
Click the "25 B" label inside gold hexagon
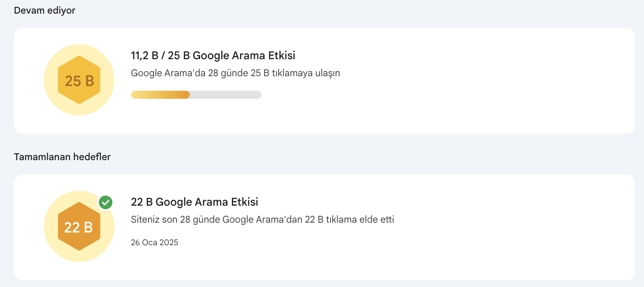tap(79, 80)
